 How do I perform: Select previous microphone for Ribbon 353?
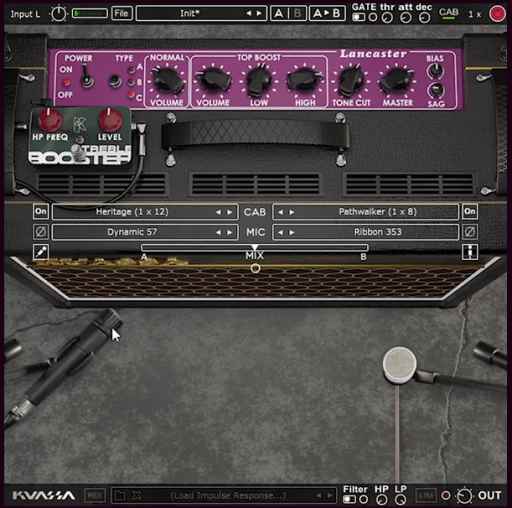[281, 232]
